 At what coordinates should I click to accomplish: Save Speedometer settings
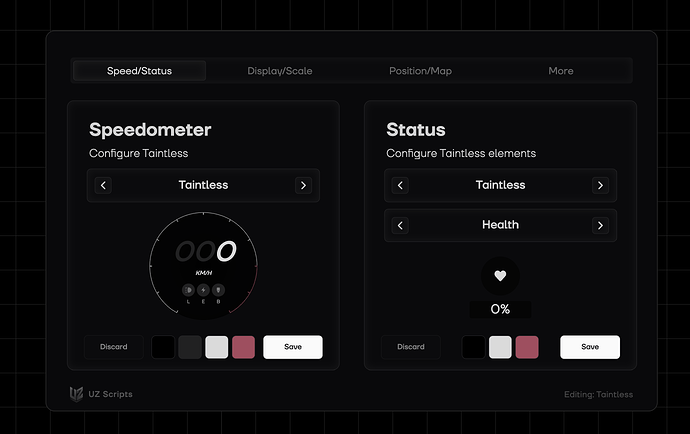[293, 347]
